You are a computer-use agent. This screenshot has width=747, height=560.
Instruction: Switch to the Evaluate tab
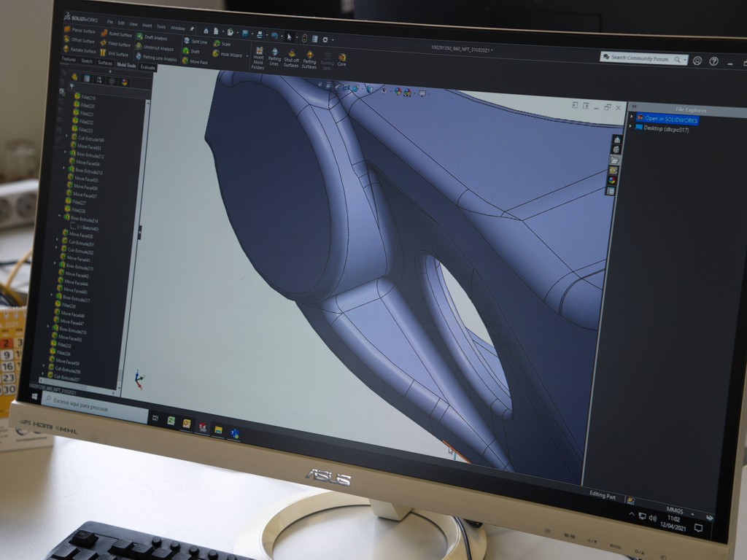click(x=148, y=67)
